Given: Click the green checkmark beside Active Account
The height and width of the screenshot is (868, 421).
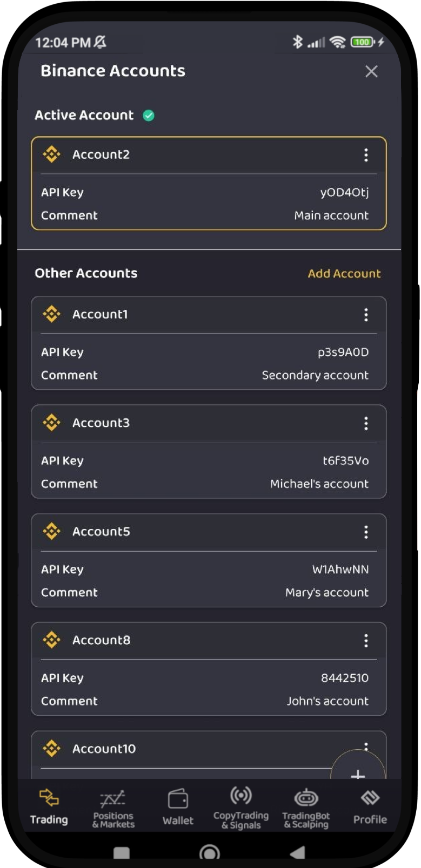Looking at the screenshot, I should pos(149,115).
